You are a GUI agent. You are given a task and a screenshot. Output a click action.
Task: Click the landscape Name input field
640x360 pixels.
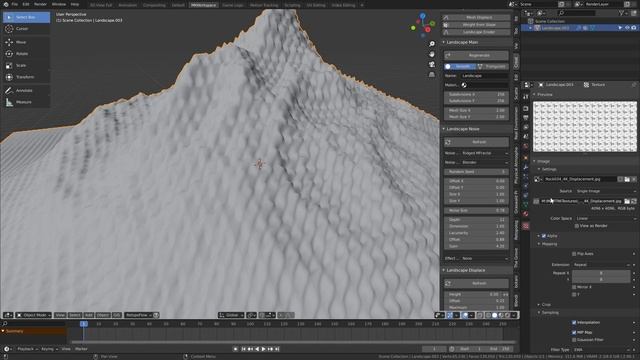(x=484, y=76)
